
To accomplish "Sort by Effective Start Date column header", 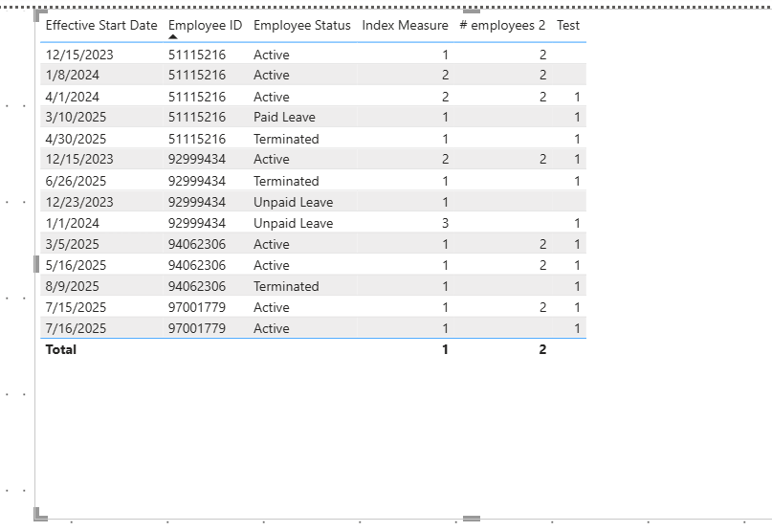I will (x=101, y=26).
